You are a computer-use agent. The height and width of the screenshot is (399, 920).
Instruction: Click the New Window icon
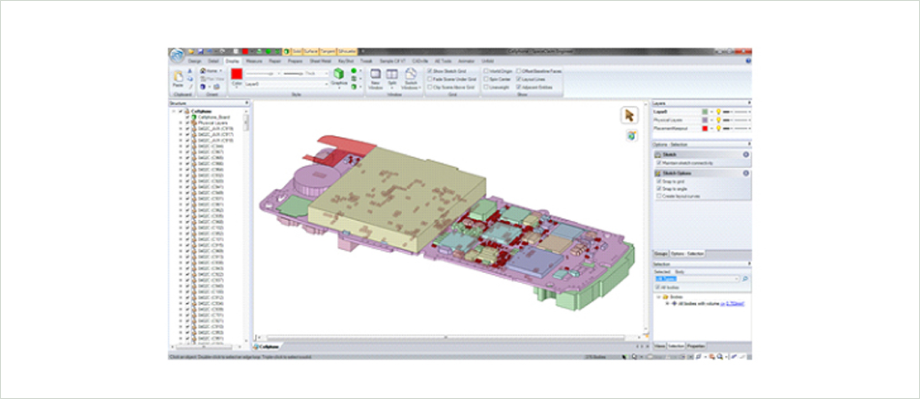click(376, 77)
